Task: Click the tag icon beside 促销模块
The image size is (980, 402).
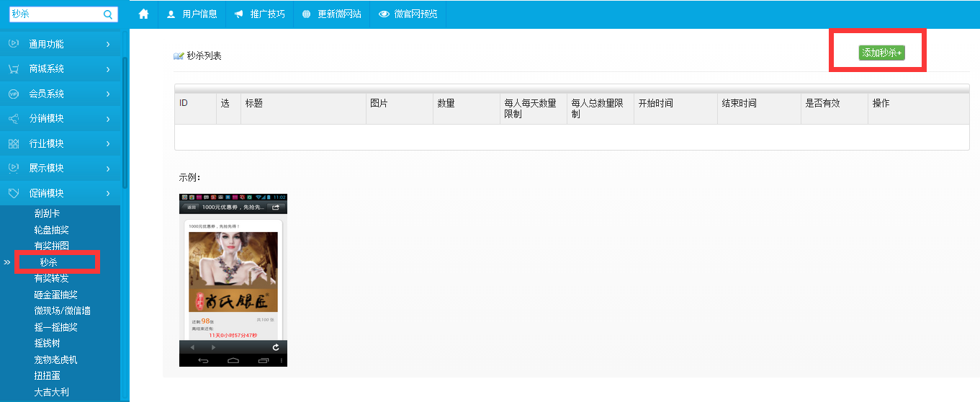Action: tap(14, 193)
